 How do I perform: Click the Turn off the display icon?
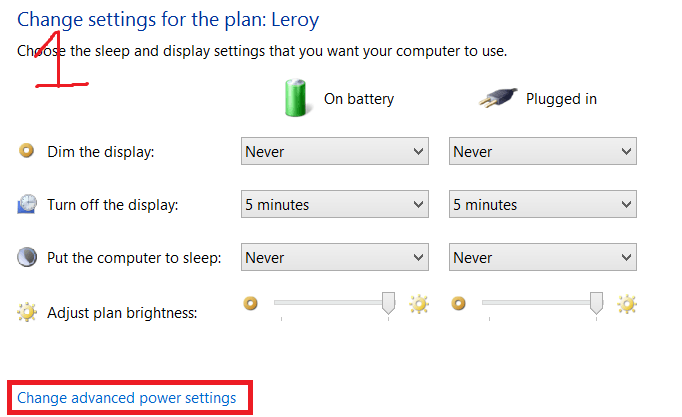(x=27, y=205)
